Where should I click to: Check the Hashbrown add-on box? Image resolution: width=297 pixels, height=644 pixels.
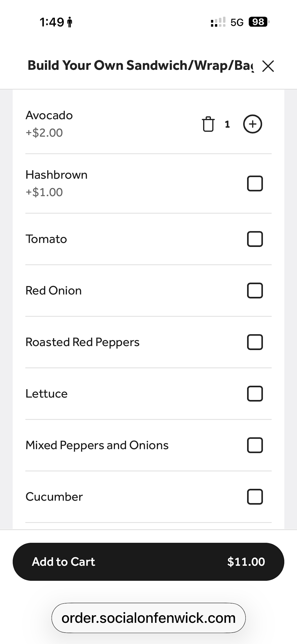click(x=255, y=183)
